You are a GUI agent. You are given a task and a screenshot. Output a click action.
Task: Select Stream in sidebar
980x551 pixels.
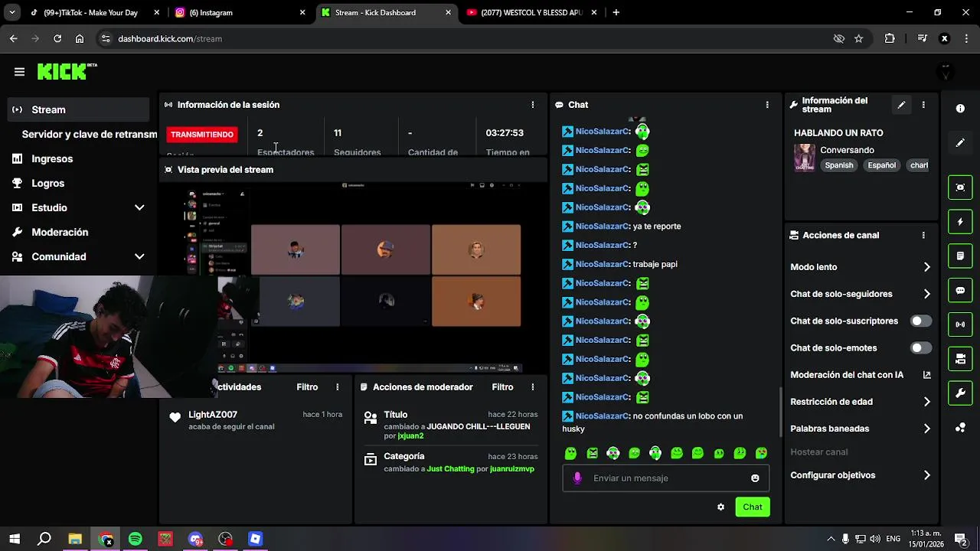[x=78, y=110]
